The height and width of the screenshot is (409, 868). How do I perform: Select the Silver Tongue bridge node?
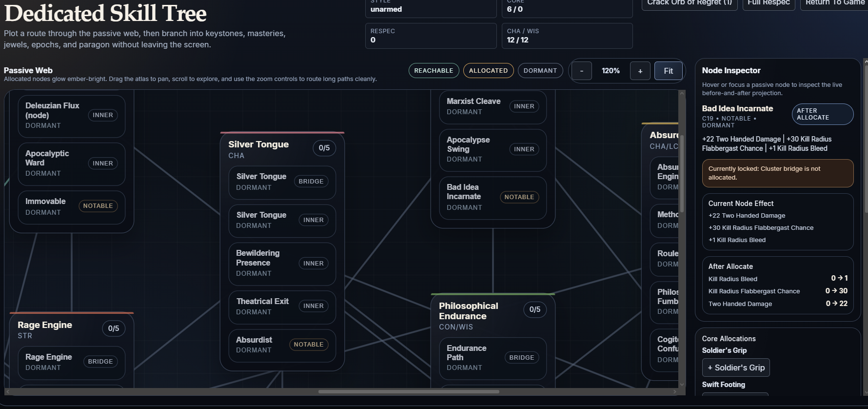click(282, 182)
